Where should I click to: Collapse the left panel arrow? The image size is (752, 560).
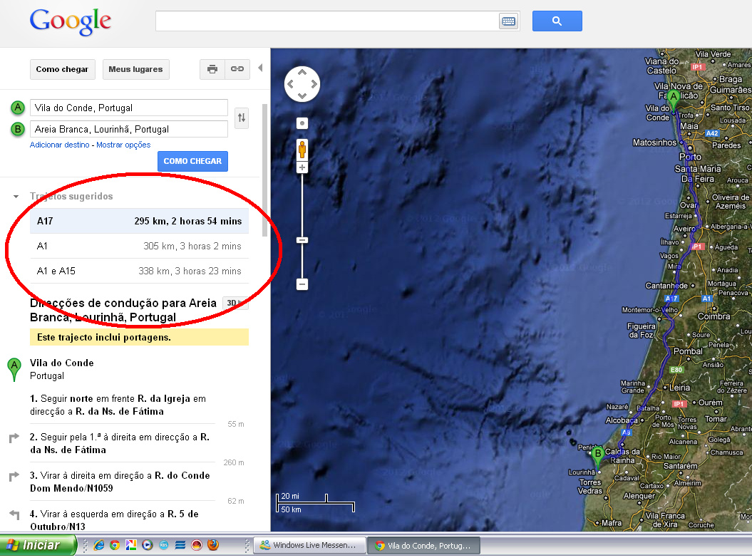tap(260, 68)
